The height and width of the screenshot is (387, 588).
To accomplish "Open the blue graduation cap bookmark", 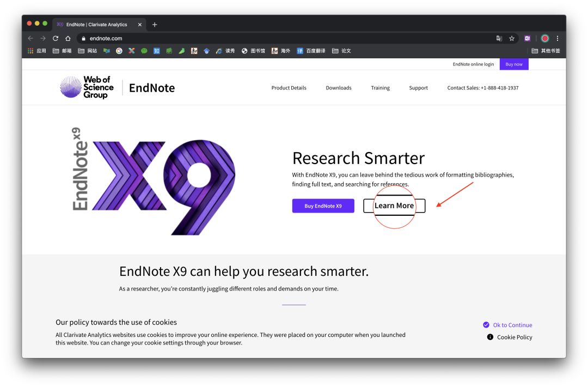I will (207, 51).
